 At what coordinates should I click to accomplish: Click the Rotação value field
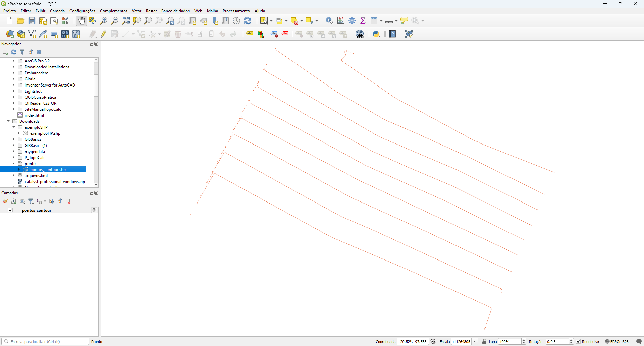pos(557,342)
